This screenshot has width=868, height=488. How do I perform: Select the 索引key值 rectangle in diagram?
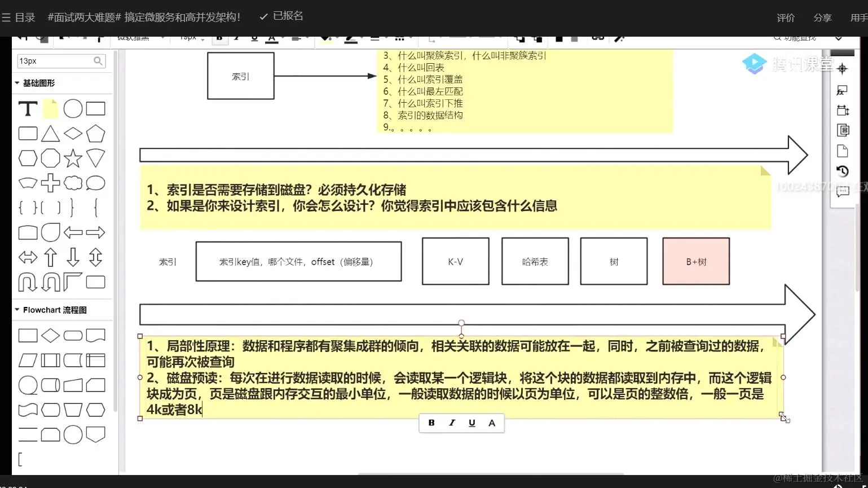pos(298,261)
